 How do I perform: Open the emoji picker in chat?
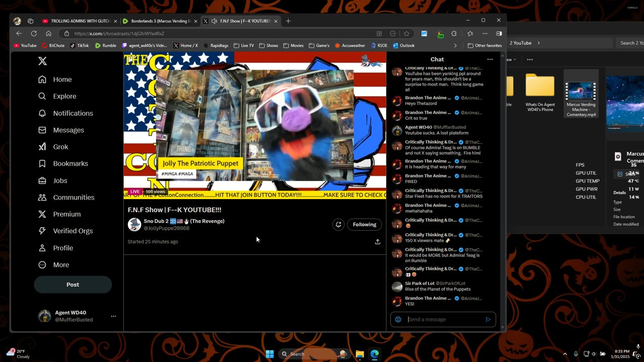pos(398,319)
